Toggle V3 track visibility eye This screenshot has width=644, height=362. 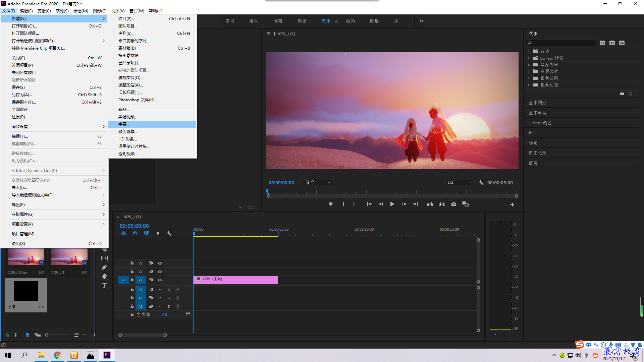click(x=160, y=263)
